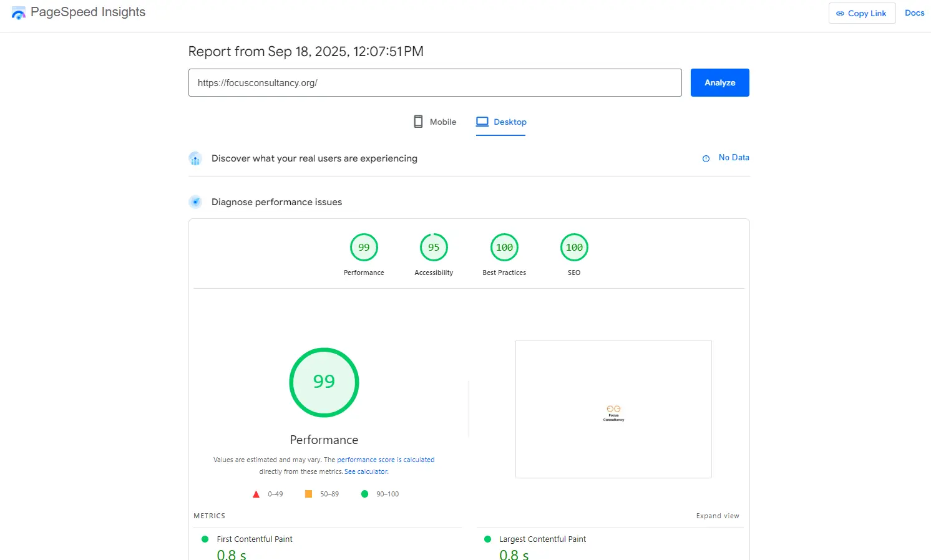Screen dimensions: 931x560
Task: Click Expand view for metrics
Action: (718, 516)
